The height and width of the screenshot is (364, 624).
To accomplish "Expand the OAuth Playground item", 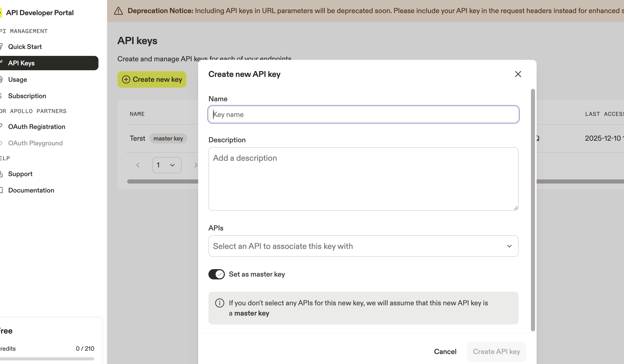I will (x=35, y=143).
